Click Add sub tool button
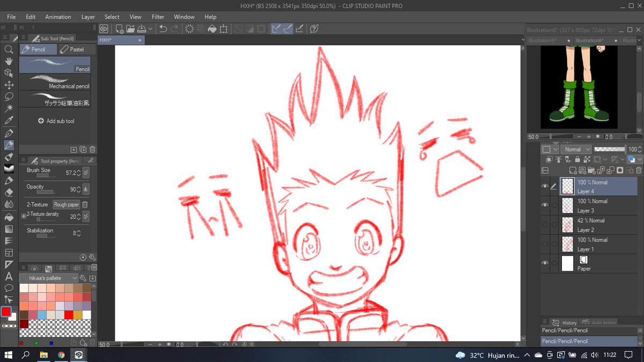Screen dimensions: 644x362 pos(56,121)
